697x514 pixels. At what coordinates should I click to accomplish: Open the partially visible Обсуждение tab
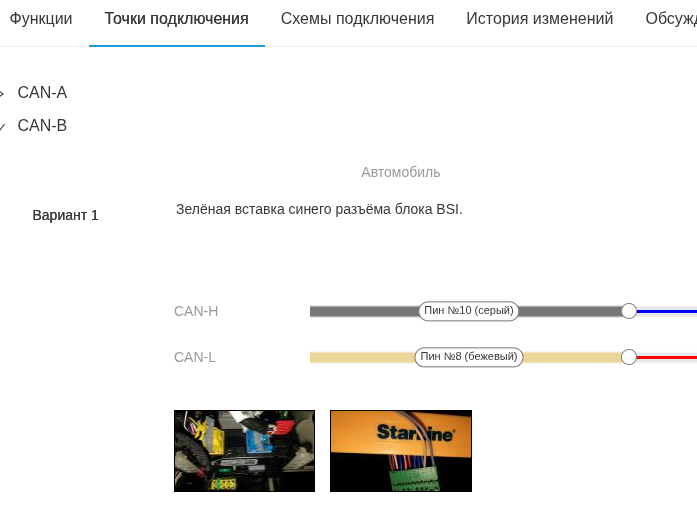(670, 19)
